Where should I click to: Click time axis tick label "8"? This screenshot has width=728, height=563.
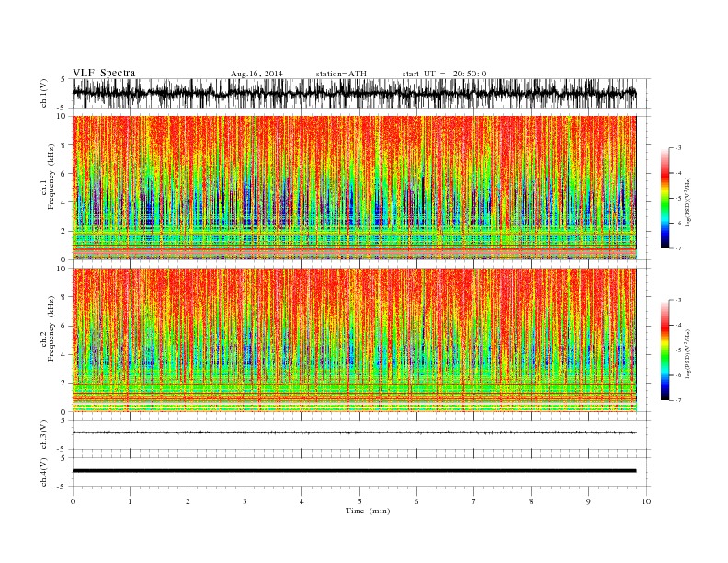point(531,501)
